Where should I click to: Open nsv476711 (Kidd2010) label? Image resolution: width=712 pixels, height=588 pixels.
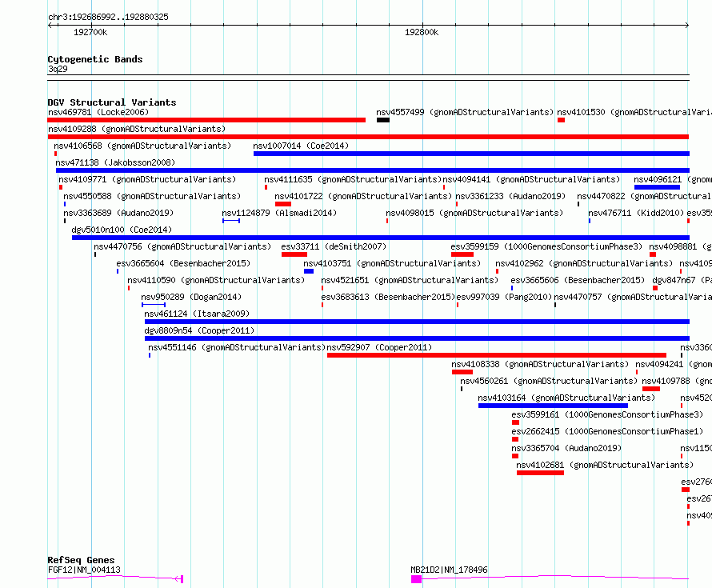coord(636,213)
